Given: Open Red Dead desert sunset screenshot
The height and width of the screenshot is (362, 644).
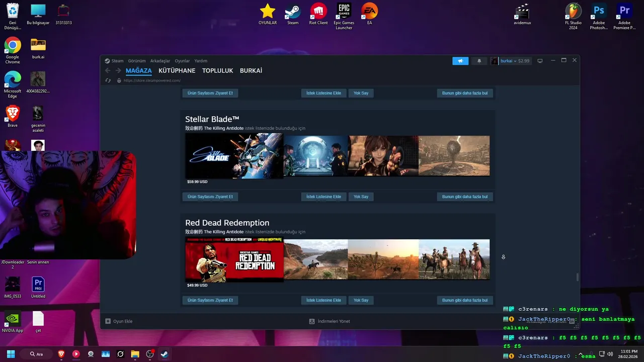Looking at the screenshot, I should click(x=383, y=259).
